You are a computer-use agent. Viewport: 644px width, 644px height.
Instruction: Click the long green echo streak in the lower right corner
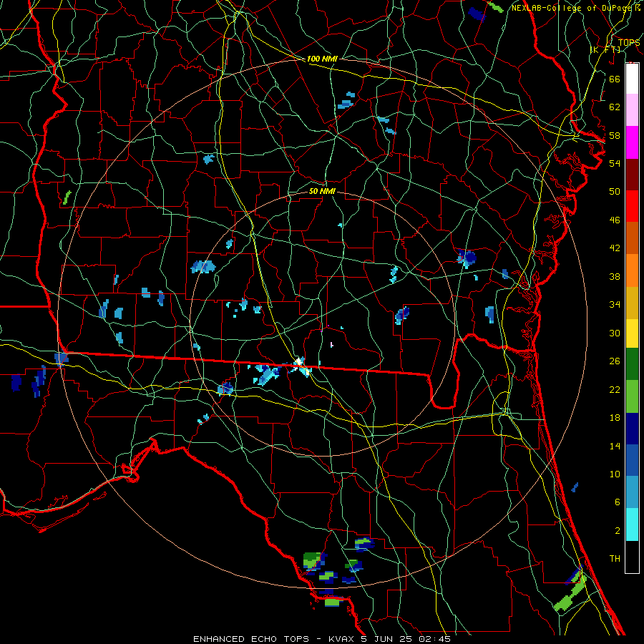coord(570,593)
